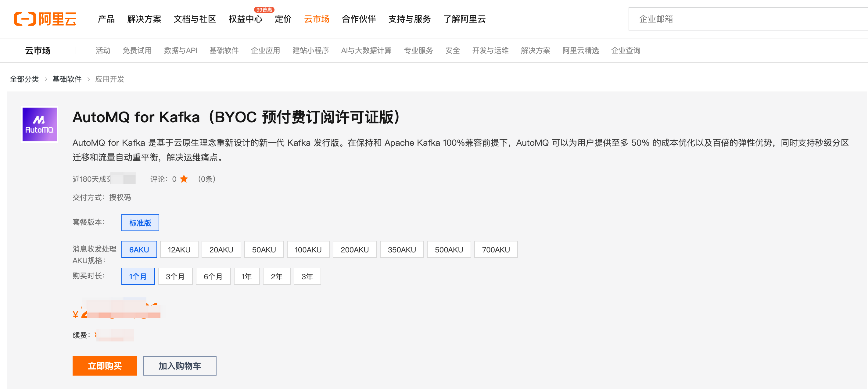Select the 标准版 package version

(x=140, y=223)
